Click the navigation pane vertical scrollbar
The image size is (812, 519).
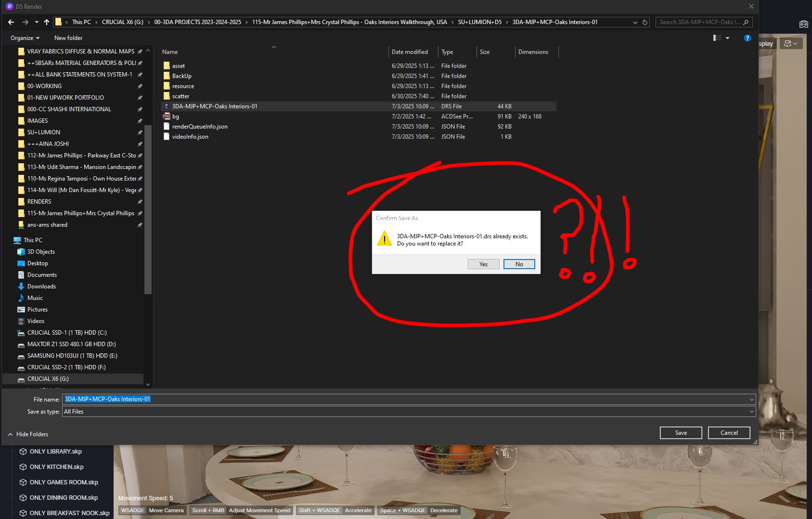click(148, 217)
